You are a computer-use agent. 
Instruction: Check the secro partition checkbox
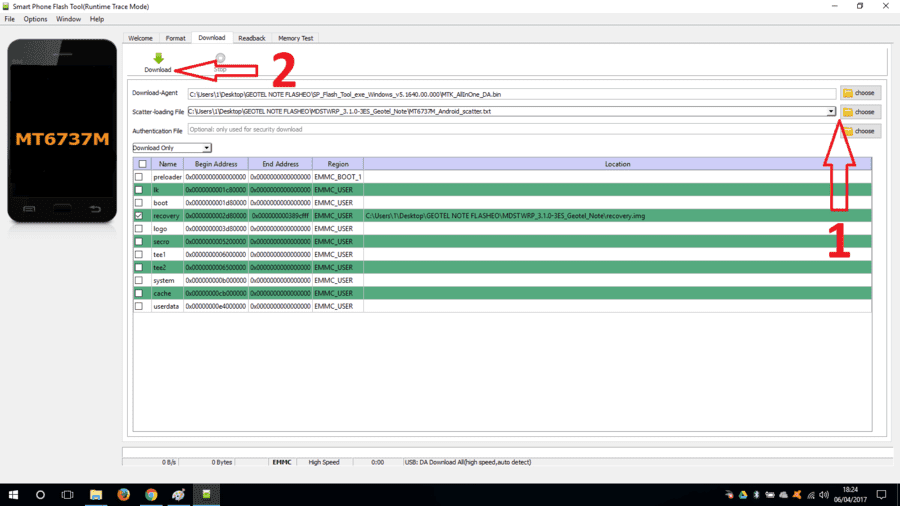[x=139, y=242]
